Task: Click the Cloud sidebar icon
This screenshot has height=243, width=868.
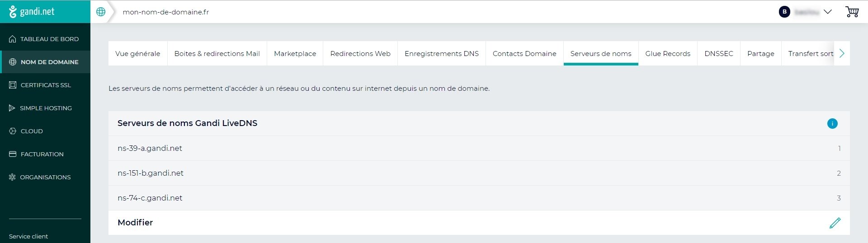Action: click(x=13, y=131)
